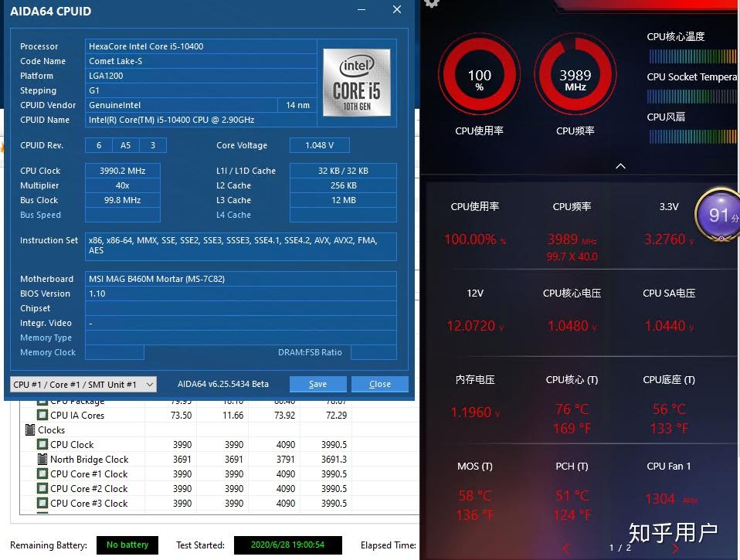The height and width of the screenshot is (560, 740).
Task: Click the Intel Core i5 10th Gen logo
Action: tap(356, 81)
